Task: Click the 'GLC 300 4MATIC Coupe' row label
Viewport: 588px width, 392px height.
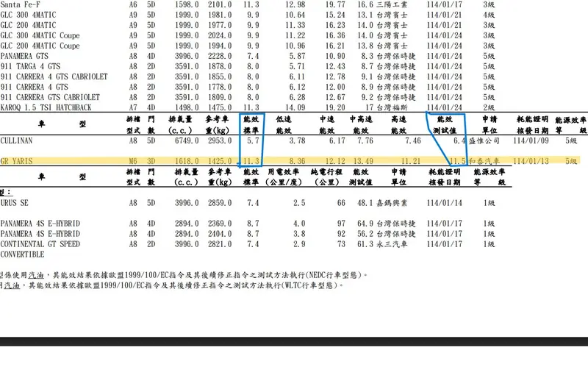Action: [x=40, y=35]
